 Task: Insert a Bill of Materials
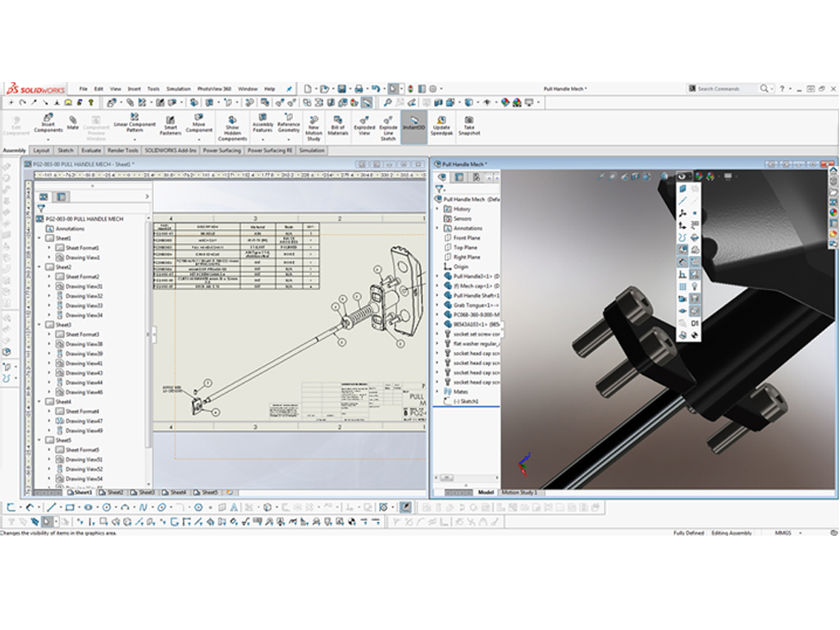[337, 126]
